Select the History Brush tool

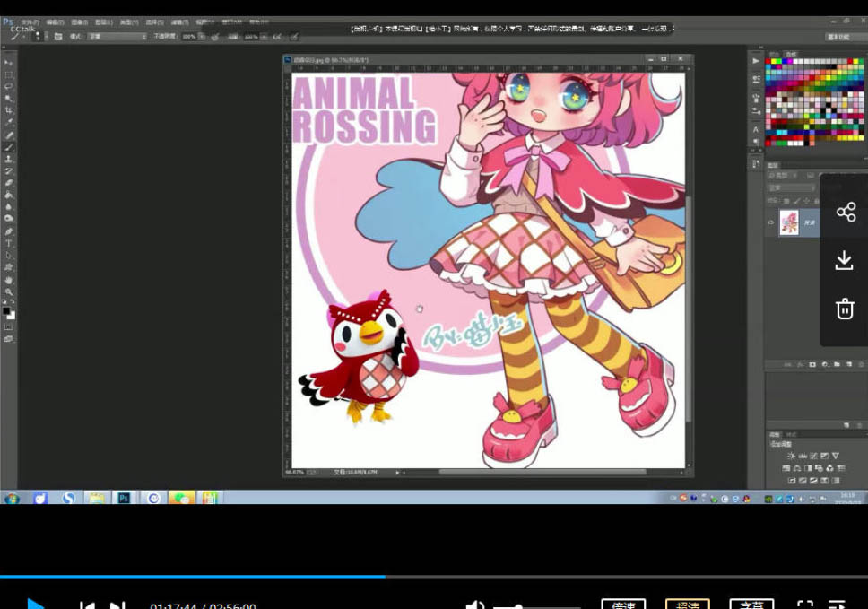pyautogui.click(x=8, y=171)
